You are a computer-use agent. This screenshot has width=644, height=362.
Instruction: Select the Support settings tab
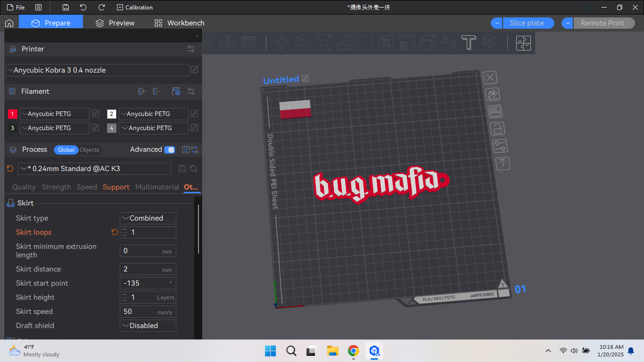coord(116,187)
